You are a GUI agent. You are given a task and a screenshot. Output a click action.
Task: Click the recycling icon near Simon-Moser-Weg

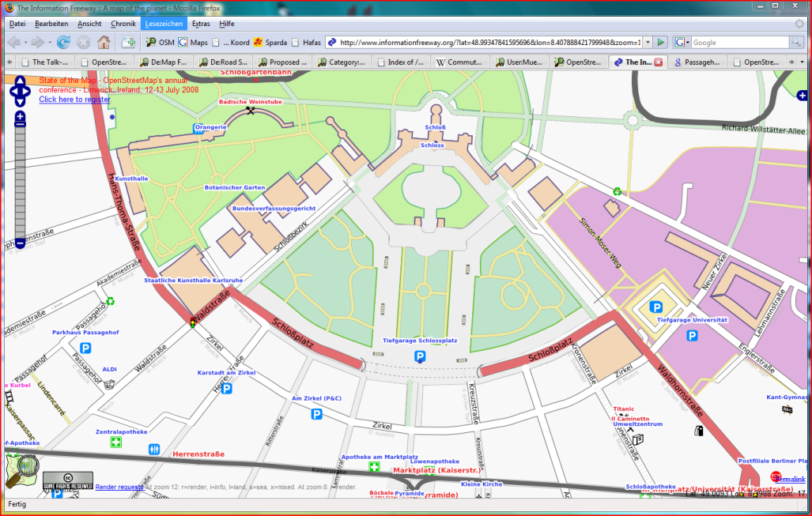click(616, 191)
